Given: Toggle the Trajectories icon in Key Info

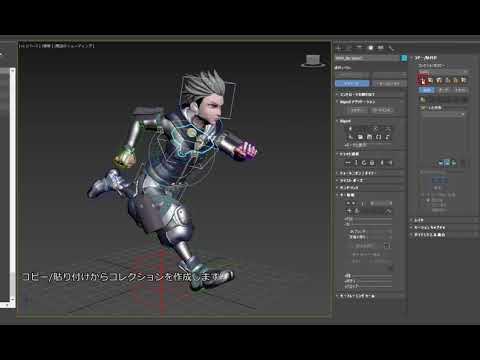Looking at the screenshot, I should click(x=388, y=211).
